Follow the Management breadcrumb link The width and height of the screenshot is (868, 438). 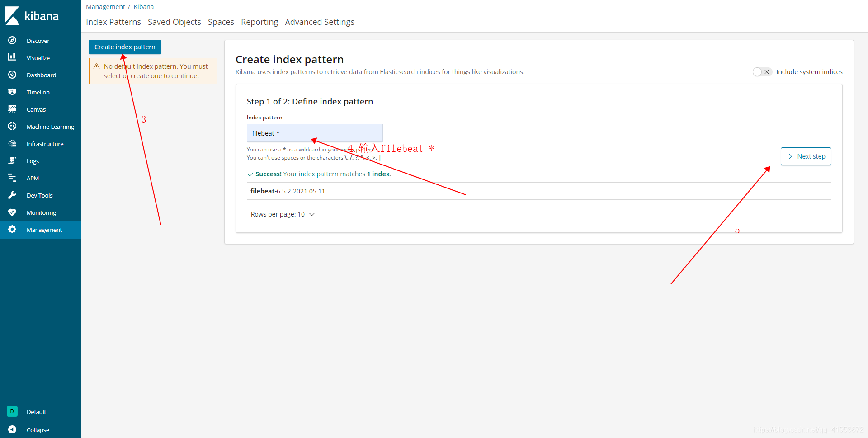click(x=105, y=7)
